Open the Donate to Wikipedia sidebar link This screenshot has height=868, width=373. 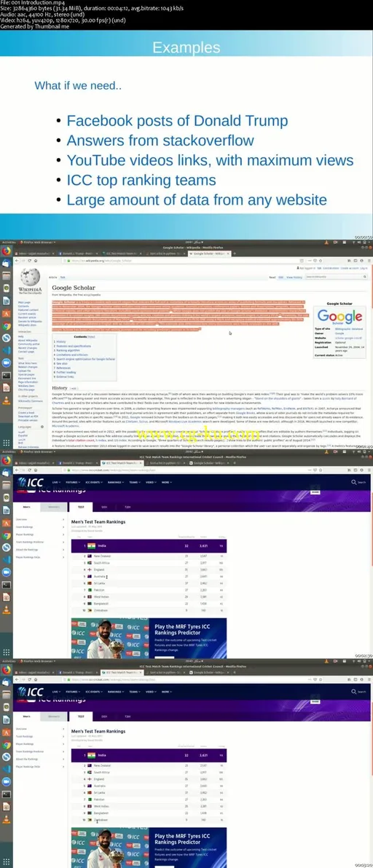tap(29, 321)
